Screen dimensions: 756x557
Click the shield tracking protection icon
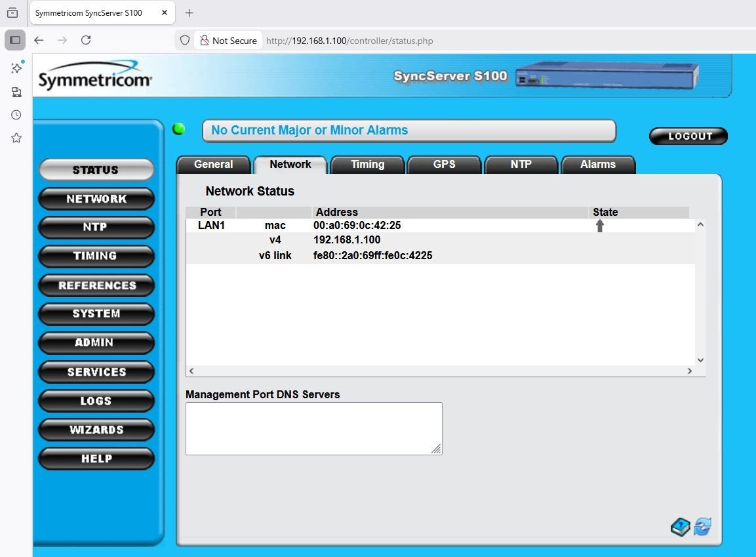185,41
